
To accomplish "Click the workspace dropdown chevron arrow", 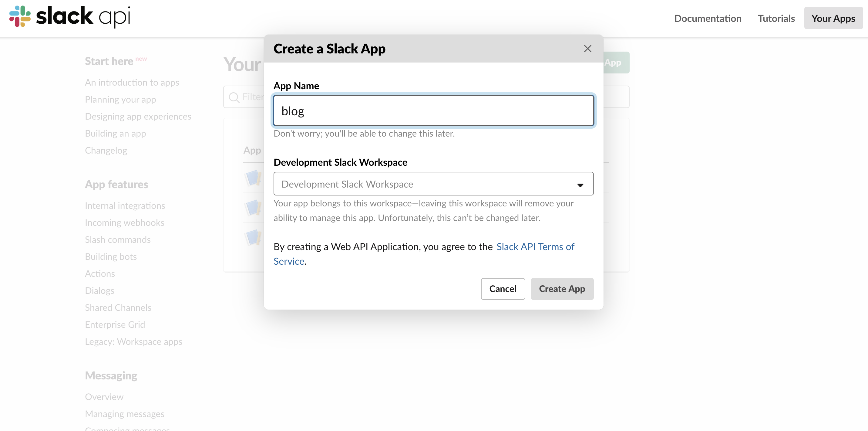I will point(580,185).
